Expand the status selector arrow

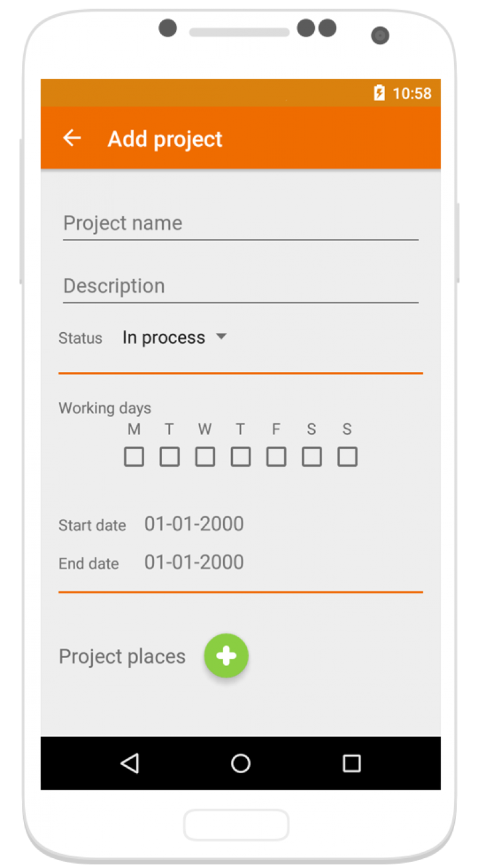coord(221,337)
